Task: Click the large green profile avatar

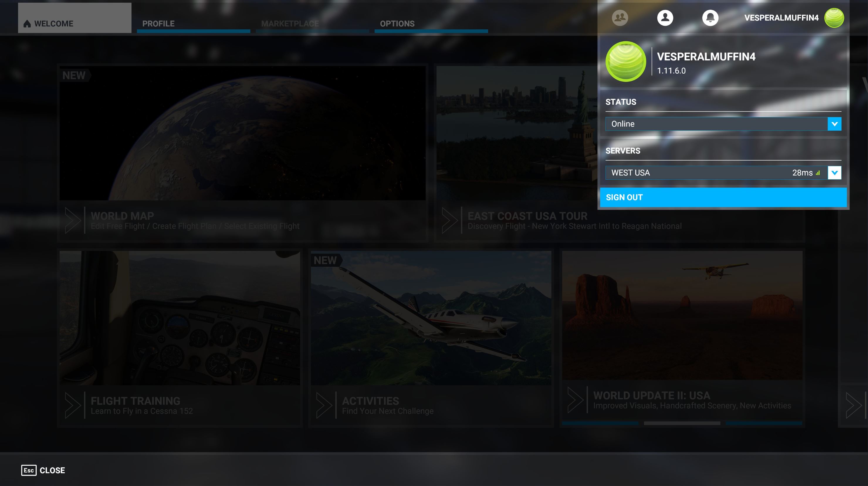Action: click(626, 61)
